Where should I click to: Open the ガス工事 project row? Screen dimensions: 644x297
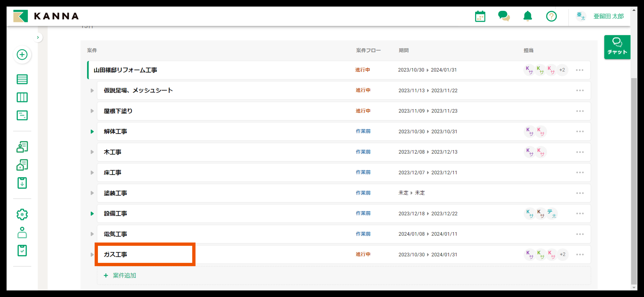(115, 255)
